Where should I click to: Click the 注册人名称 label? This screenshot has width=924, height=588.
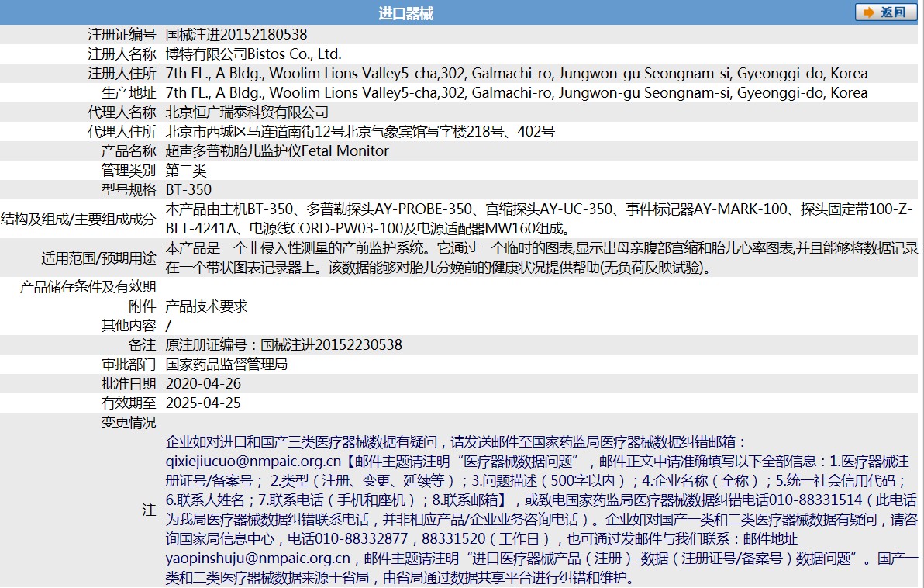pos(122,54)
